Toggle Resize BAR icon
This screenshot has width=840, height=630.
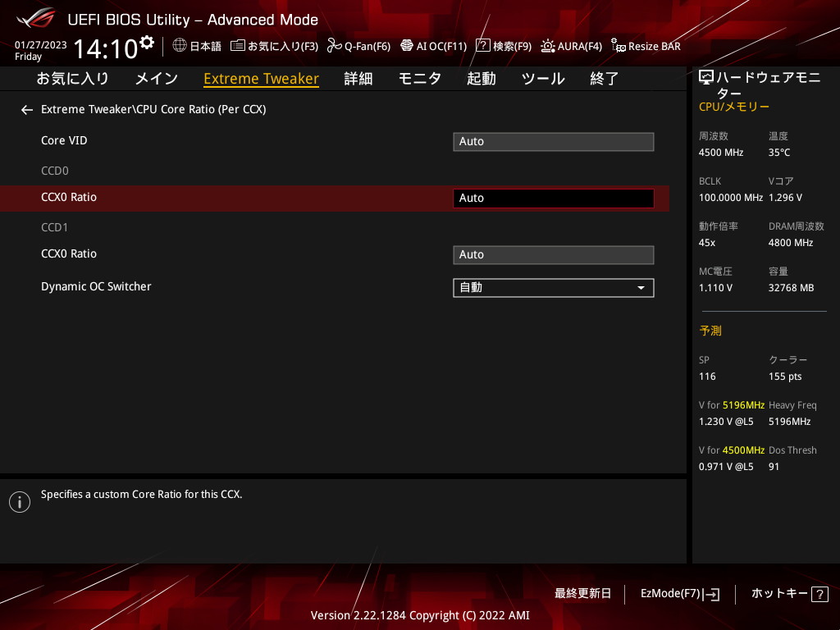point(619,46)
